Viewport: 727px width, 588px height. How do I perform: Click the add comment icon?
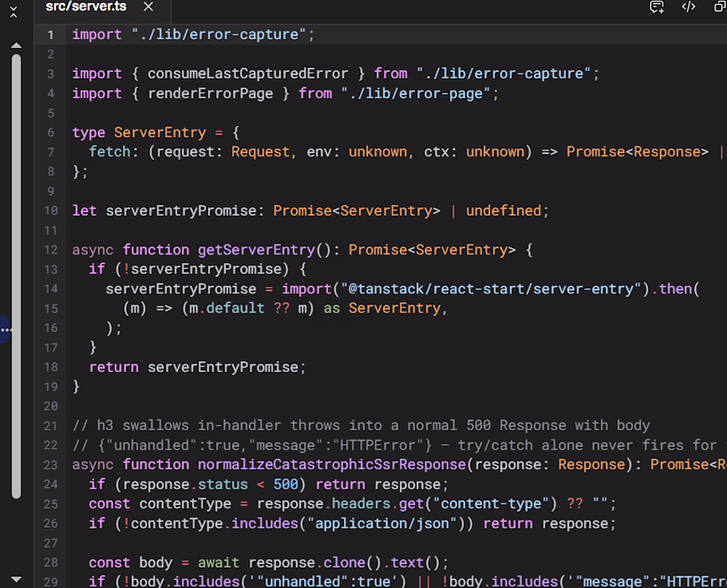click(x=657, y=7)
